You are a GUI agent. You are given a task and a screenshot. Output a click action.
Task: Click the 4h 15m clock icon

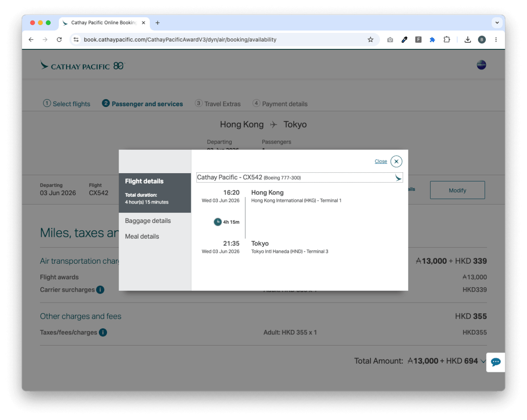click(x=217, y=222)
